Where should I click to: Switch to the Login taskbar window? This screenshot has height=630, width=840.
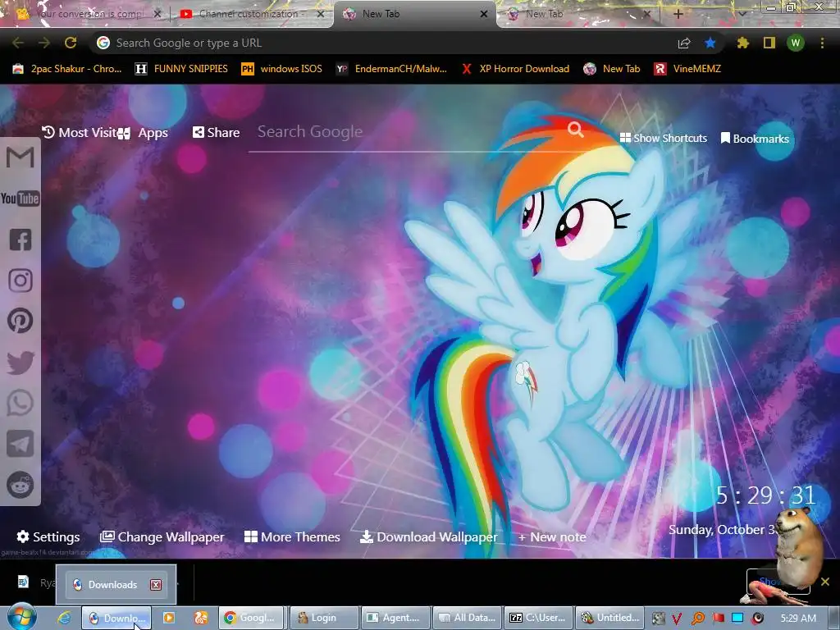(324, 618)
